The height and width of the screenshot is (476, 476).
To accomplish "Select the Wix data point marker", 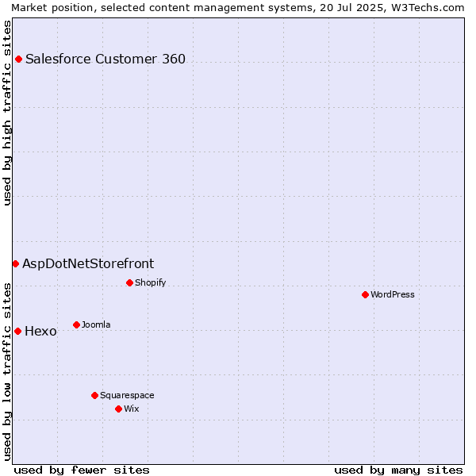I will [x=119, y=409].
